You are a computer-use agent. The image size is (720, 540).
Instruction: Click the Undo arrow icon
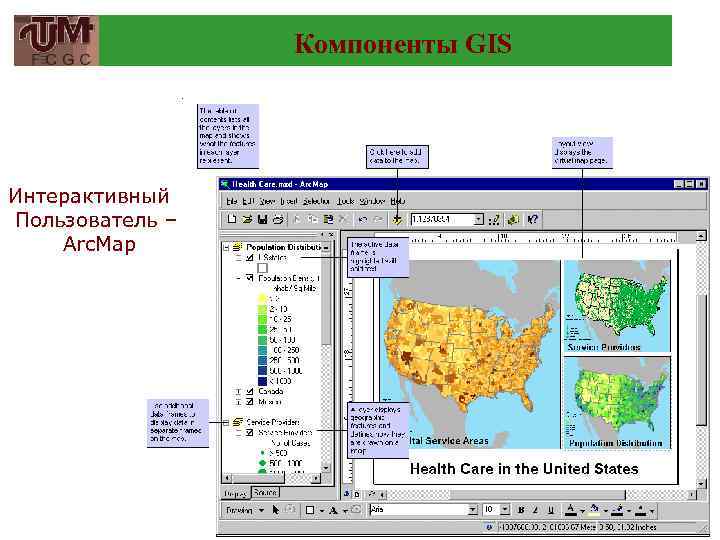click(362, 219)
